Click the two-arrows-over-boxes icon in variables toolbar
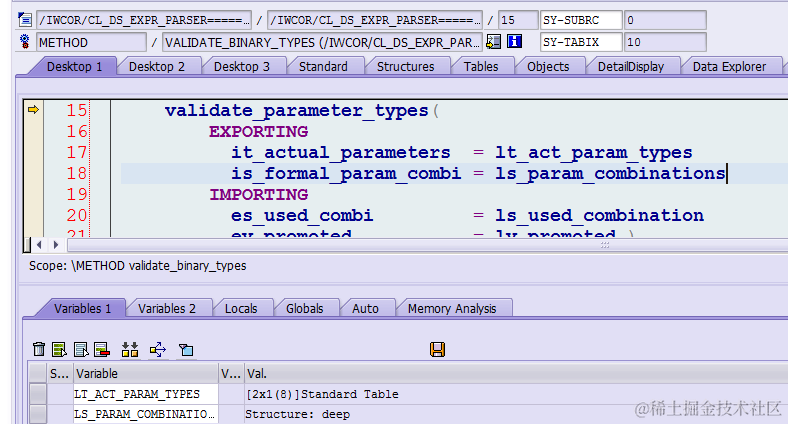 [130, 349]
